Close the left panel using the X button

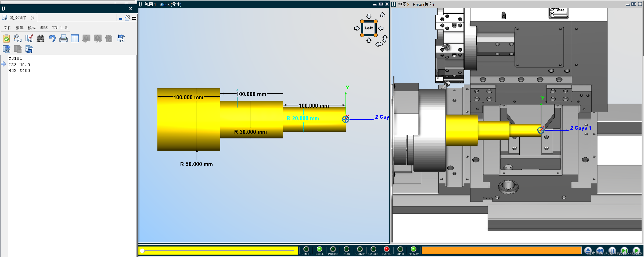tap(131, 9)
